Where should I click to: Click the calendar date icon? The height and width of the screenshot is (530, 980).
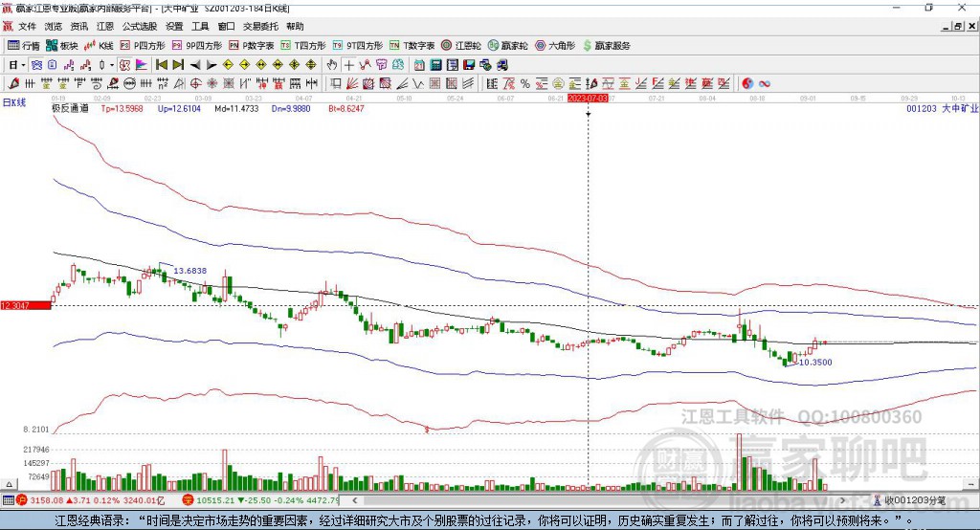[419, 65]
